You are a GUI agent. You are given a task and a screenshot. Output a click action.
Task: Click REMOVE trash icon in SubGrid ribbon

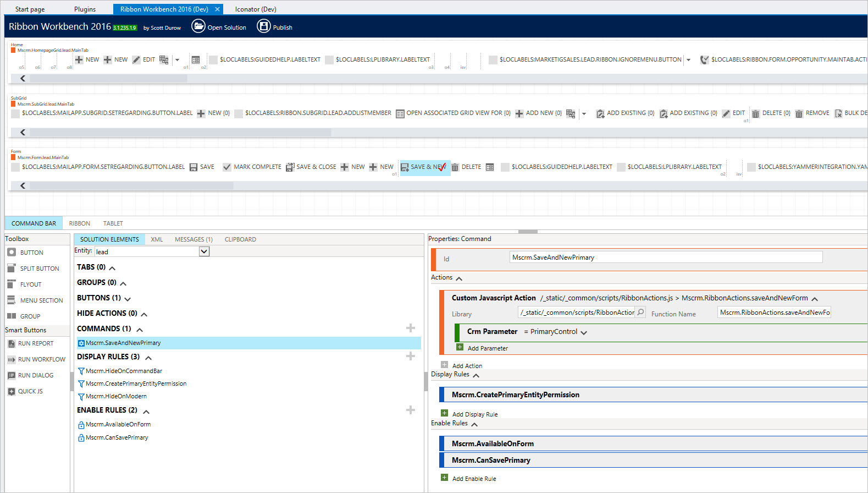coord(799,113)
